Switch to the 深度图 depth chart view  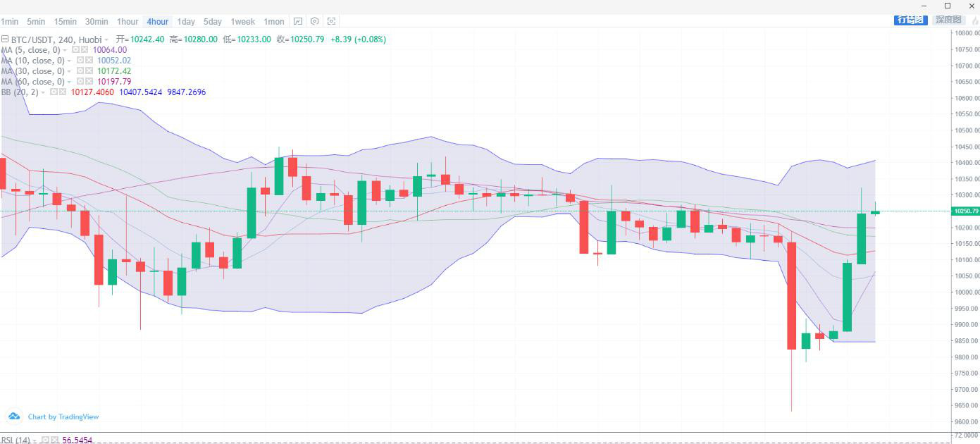coord(948,20)
